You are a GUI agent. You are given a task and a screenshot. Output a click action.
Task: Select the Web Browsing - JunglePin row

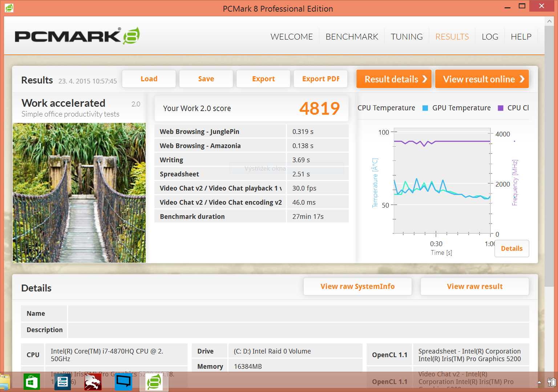tap(251, 131)
